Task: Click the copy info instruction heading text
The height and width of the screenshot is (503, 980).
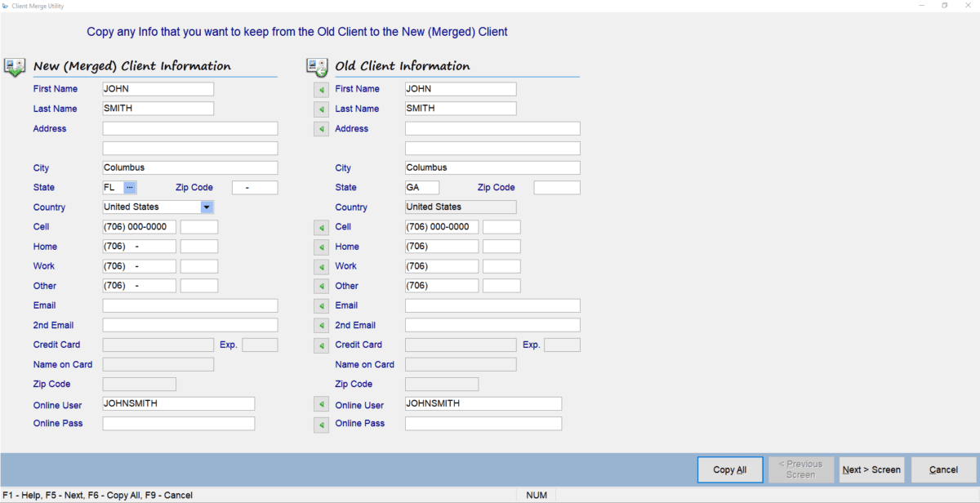Action: tap(297, 32)
